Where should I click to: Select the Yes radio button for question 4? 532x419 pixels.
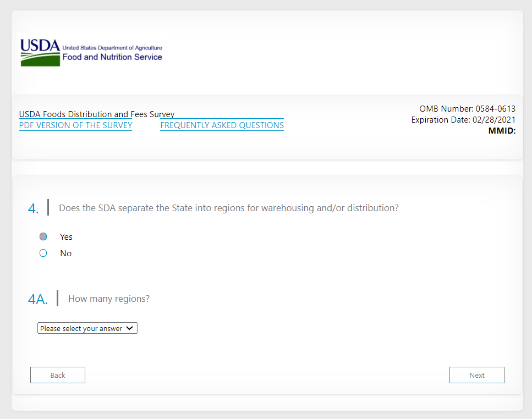click(43, 236)
